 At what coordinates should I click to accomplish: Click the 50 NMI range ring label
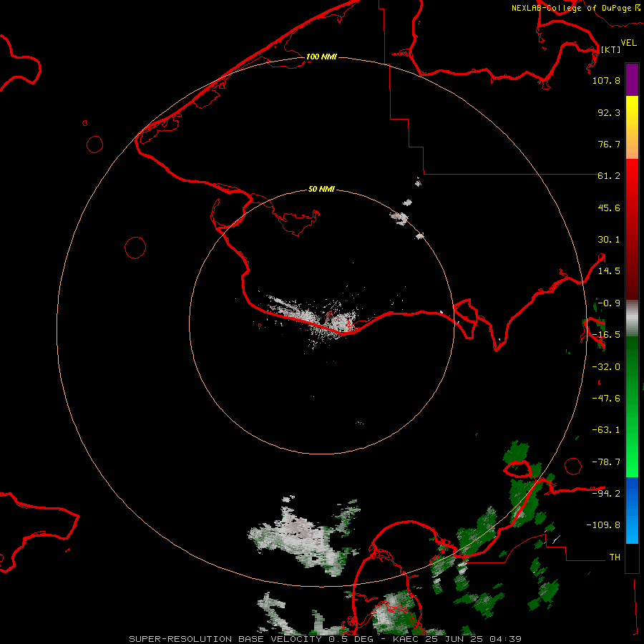tap(321, 189)
